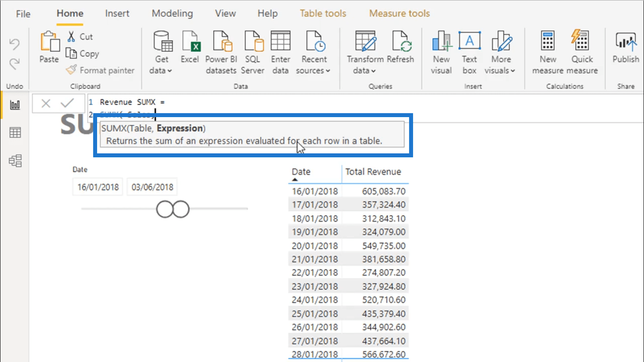The image size is (644, 362).
Task: Publish the report
Action: [x=626, y=47]
